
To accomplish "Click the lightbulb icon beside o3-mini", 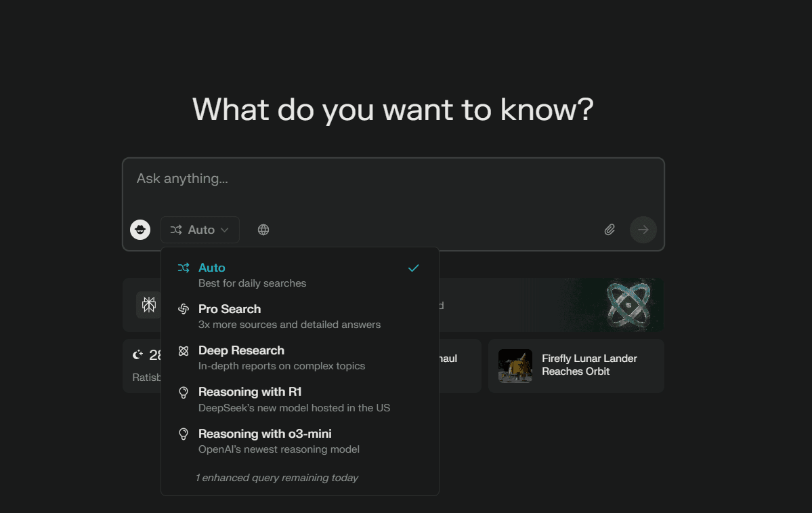I will (x=184, y=434).
